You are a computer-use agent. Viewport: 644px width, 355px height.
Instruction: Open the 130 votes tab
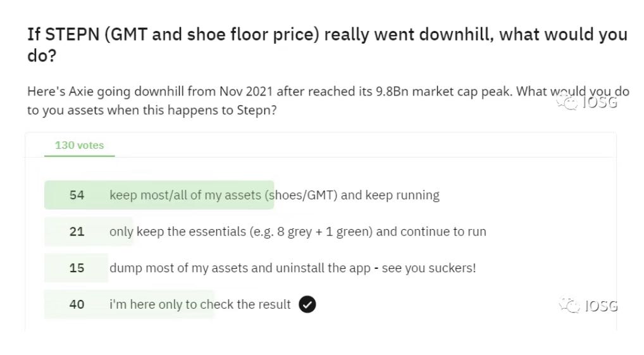click(x=79, y=146)
